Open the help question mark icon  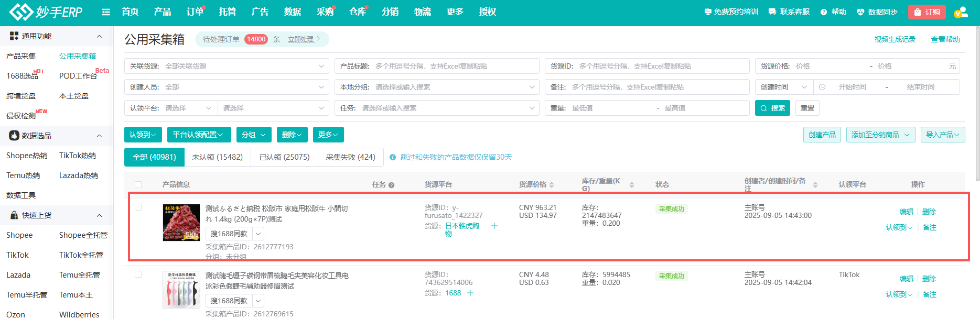point(824,12)
